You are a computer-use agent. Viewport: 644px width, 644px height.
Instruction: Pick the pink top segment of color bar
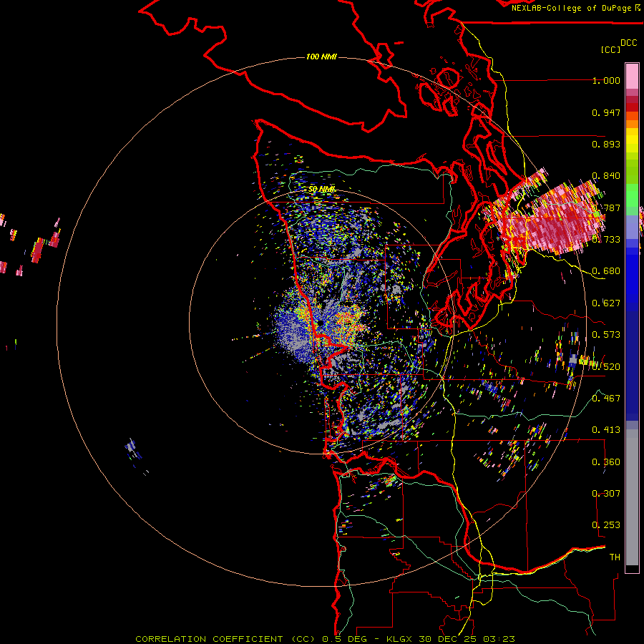pyautogui.click(x=632, y=77)
